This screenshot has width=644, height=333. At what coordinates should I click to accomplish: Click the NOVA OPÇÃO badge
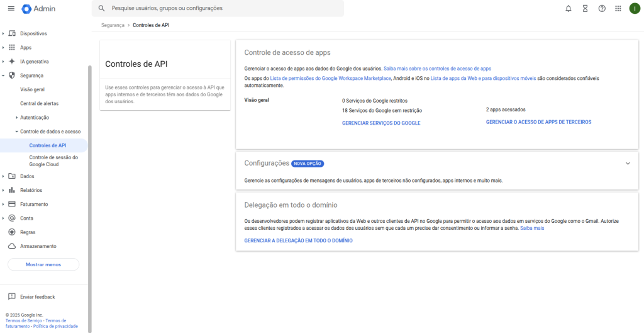308,164
